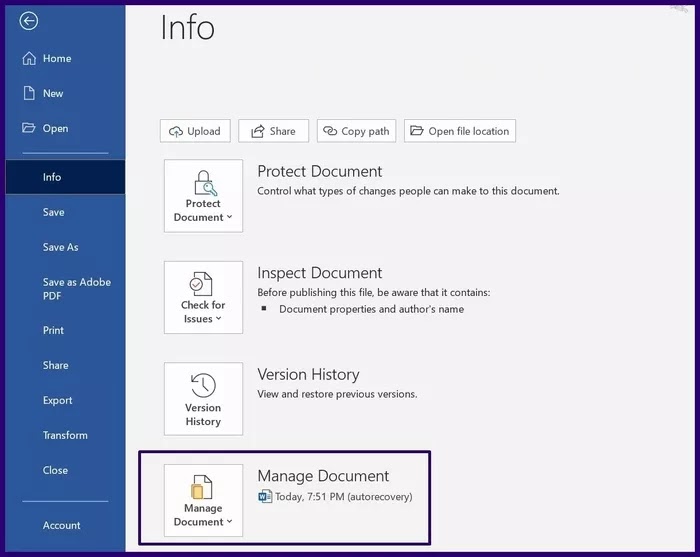The width and height of the screenshot is (700, 557).
Task: Click the Manage Document pages icon
Action: [201, 487]
